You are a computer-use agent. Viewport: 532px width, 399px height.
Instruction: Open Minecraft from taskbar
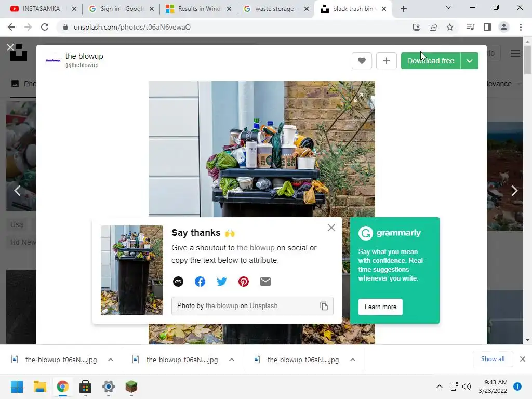click(131, 387)
